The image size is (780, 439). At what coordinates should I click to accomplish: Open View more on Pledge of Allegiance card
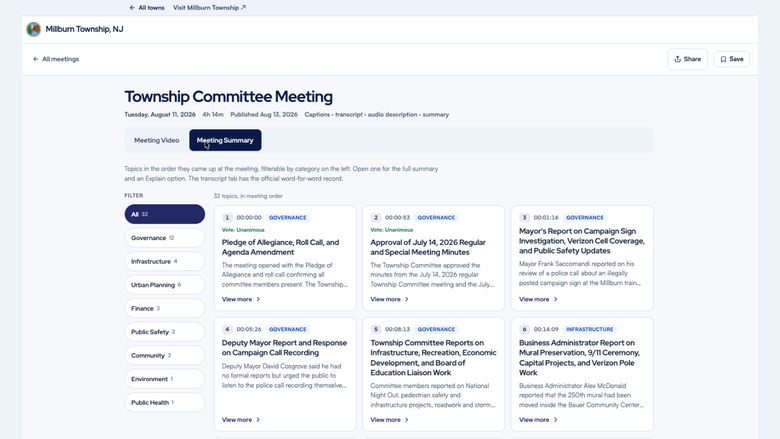point(241,299)
